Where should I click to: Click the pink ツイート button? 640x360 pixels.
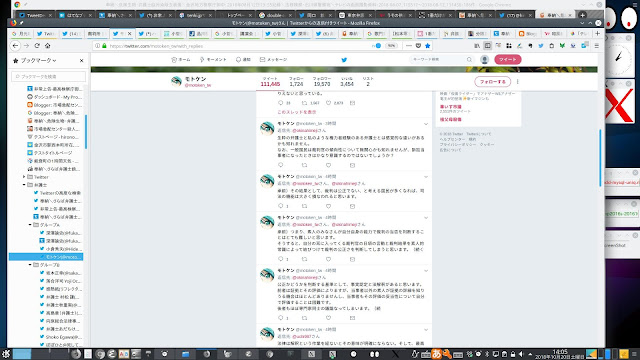(x=508, y=60)
